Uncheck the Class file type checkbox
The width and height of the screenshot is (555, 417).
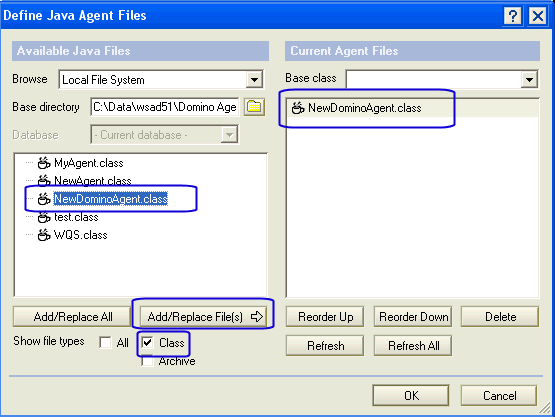pos(148,342)
